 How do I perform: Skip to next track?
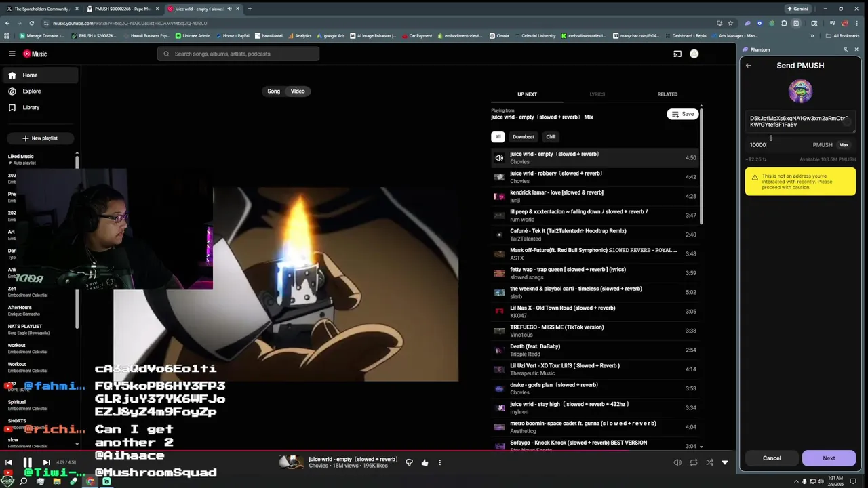tap(47, 462)
